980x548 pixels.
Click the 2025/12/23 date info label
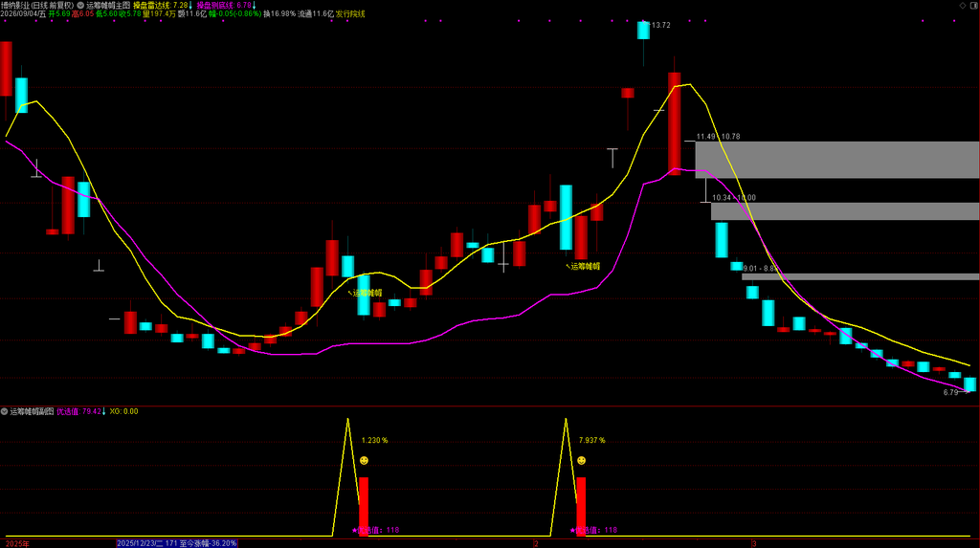tap(177, 543)
